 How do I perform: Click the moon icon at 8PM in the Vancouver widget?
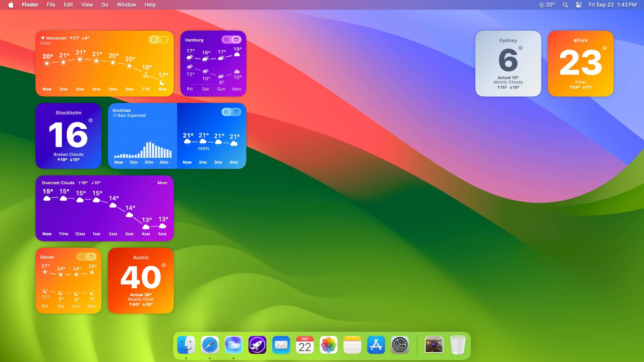[x=162, y=83]
